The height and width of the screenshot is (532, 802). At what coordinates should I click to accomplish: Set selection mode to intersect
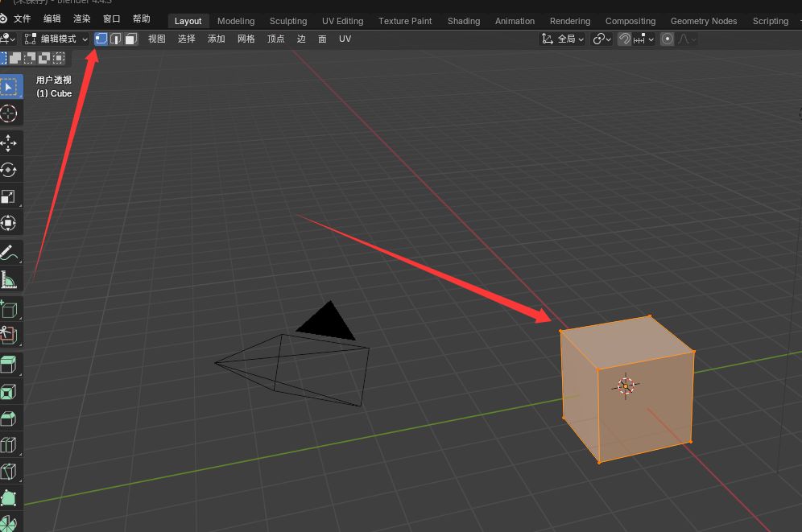point(59,58)
